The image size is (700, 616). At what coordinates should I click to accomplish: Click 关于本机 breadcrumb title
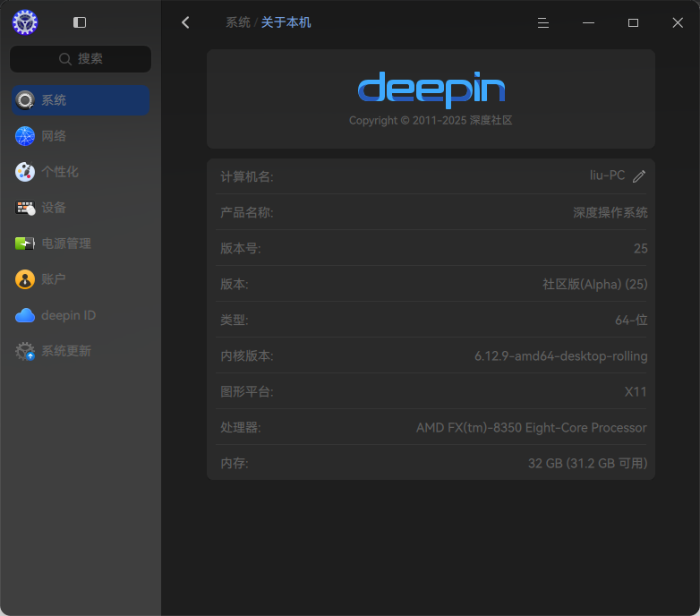pyautogui.click(x=286, y=22)
